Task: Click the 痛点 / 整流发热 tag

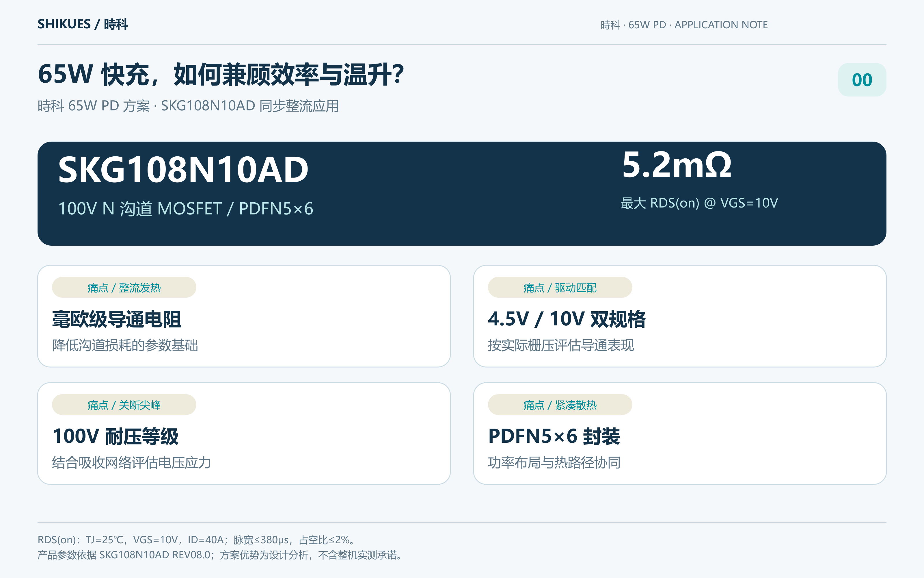Action: coord(124,288)
